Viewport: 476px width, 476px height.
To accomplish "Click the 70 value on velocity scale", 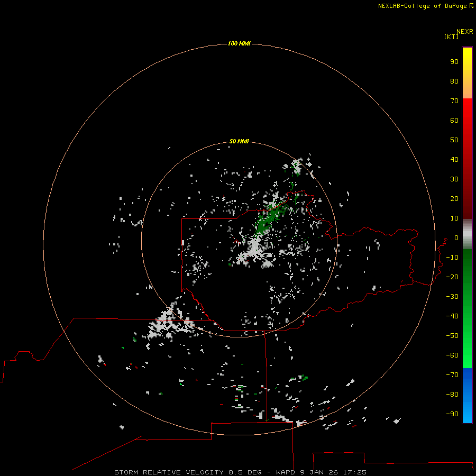I will point(454,101).
